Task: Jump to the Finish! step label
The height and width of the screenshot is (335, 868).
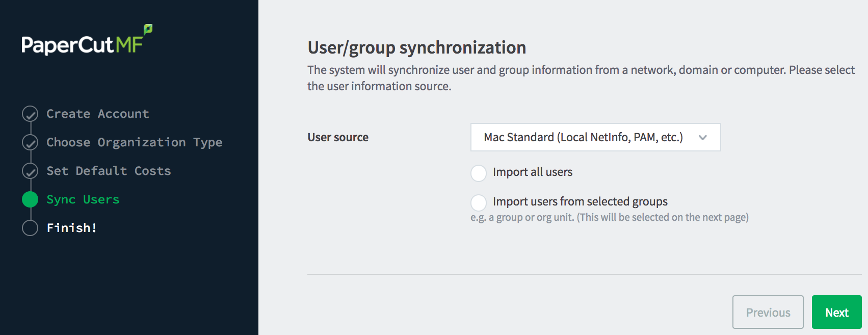Action: (72, 228)
